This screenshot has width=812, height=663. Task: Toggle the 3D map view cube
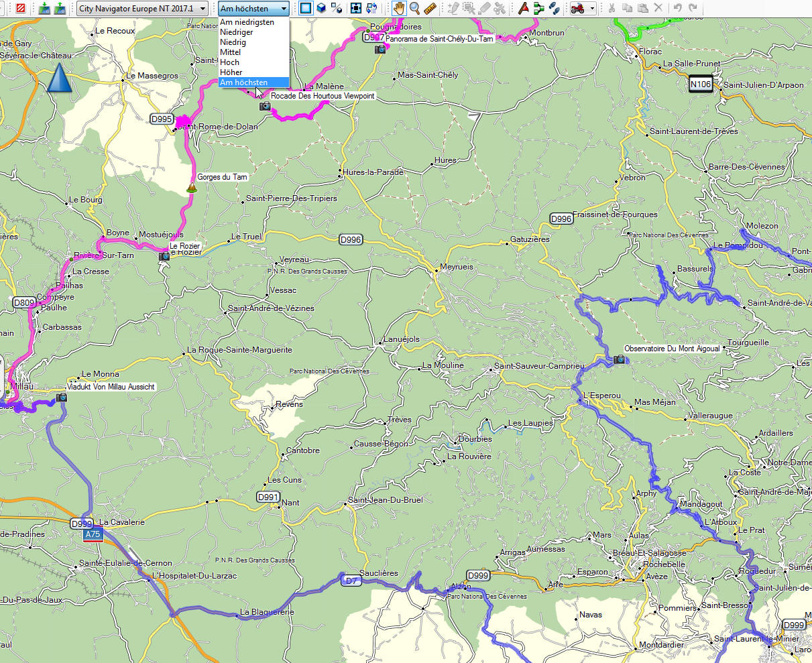pyautogui.click(x=321, y=8)
